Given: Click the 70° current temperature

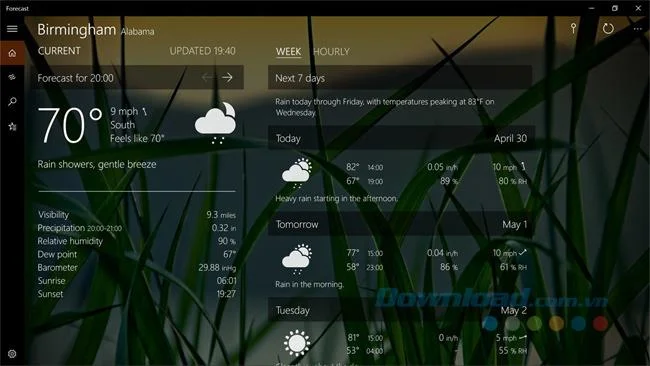Looking at the screenshot, I should click(70, 125).
